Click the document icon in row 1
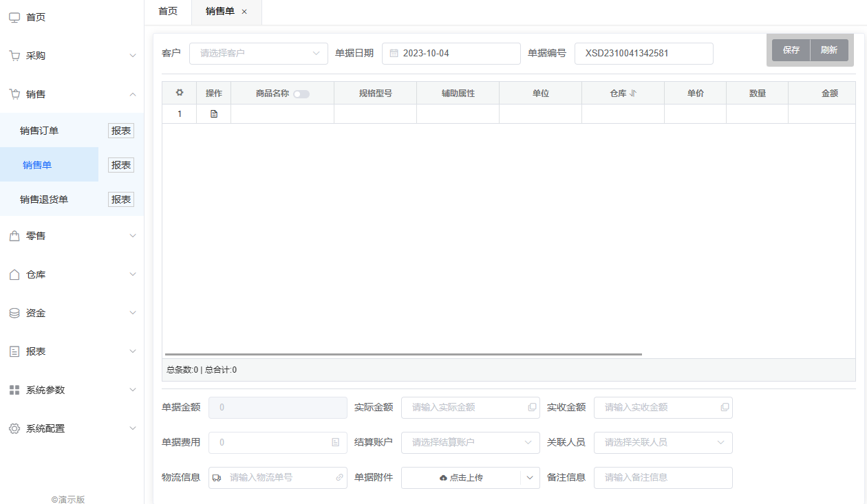 point(214,114)
